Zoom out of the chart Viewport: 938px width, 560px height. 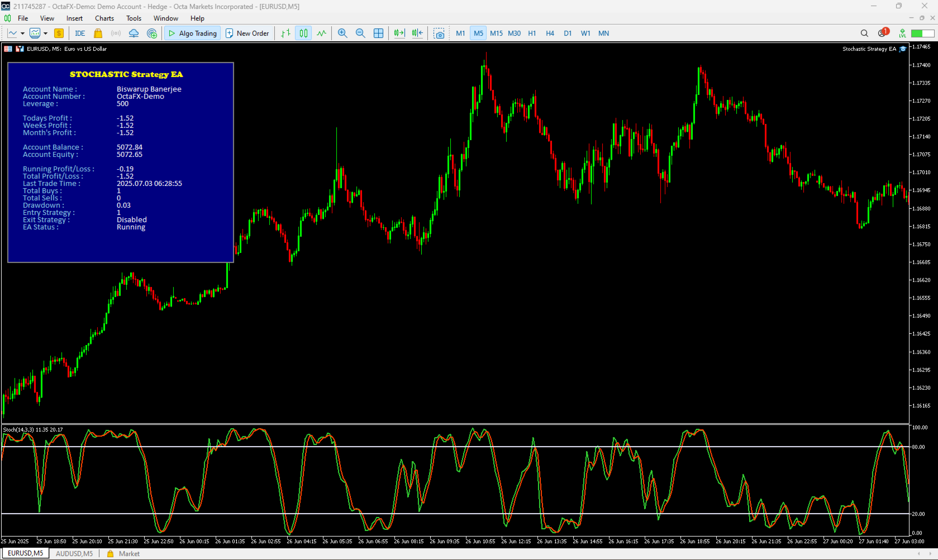pyautogui.click(x=360, y=33)
